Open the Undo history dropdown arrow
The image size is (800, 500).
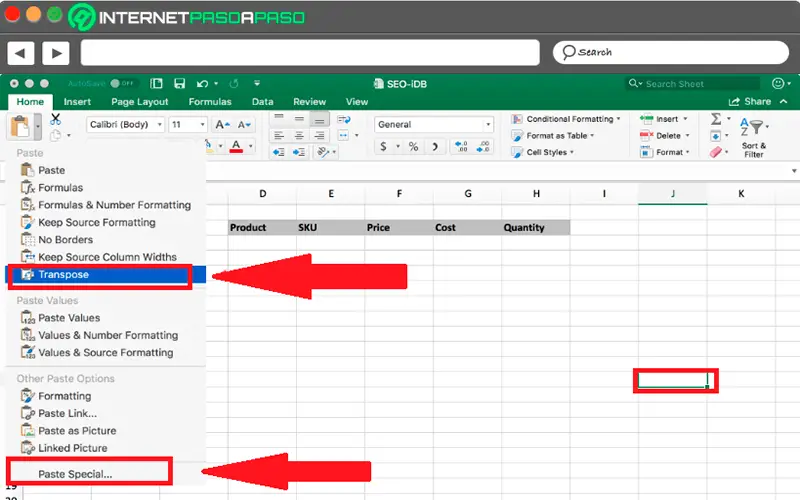pyautogui.click(x=216, y=83)
